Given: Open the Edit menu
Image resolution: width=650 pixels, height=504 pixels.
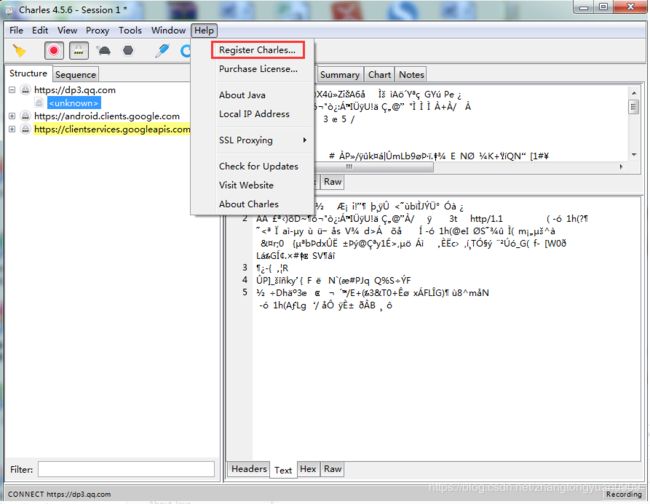Looking at the screenshot, I should pos(40,30).
